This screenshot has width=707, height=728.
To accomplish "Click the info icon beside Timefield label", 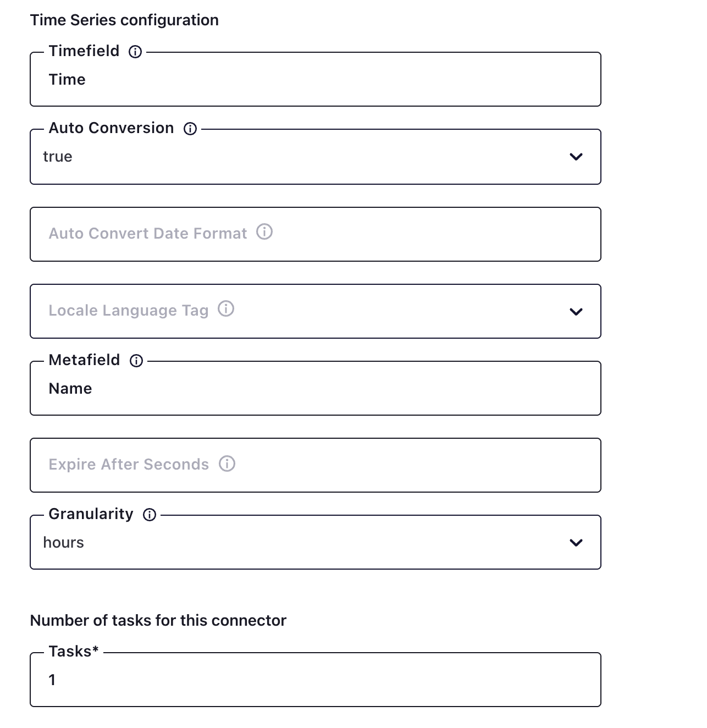I will pos(135,52).
